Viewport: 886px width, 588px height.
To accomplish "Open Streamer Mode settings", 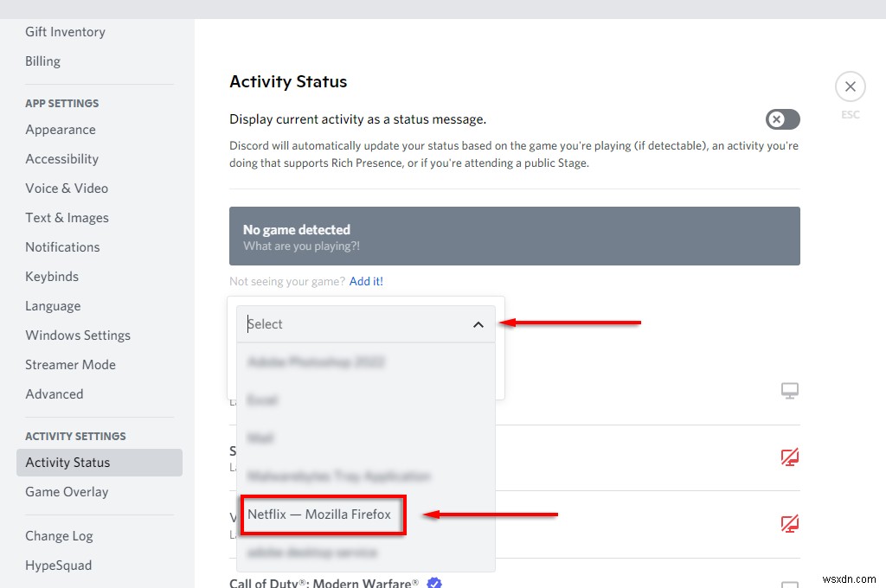I will 70,364.
